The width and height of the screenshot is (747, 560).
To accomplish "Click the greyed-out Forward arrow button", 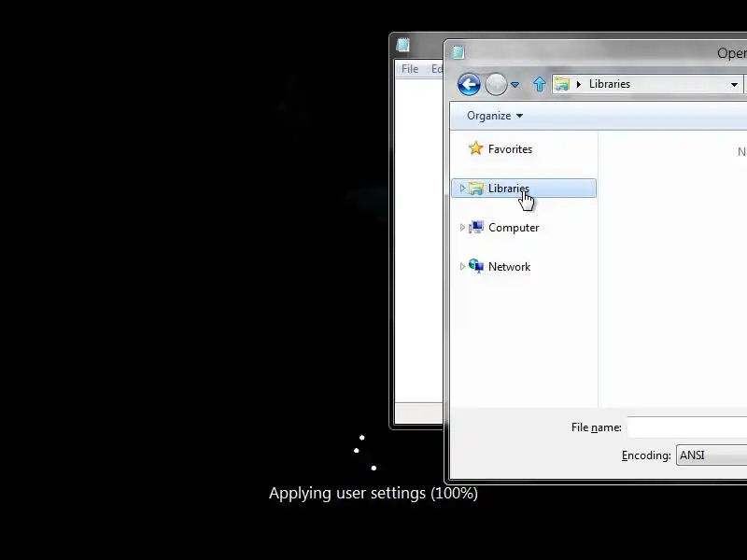I will (x=496, y=85).
